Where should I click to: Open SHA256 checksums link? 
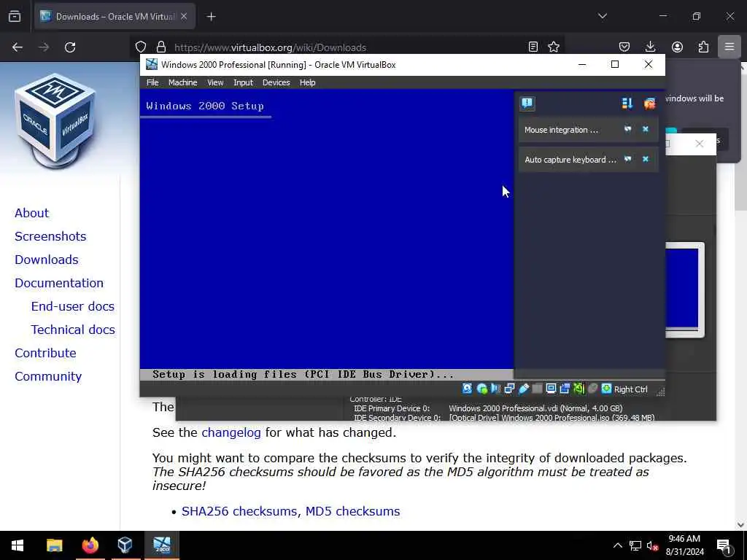(x=241, y=511)
